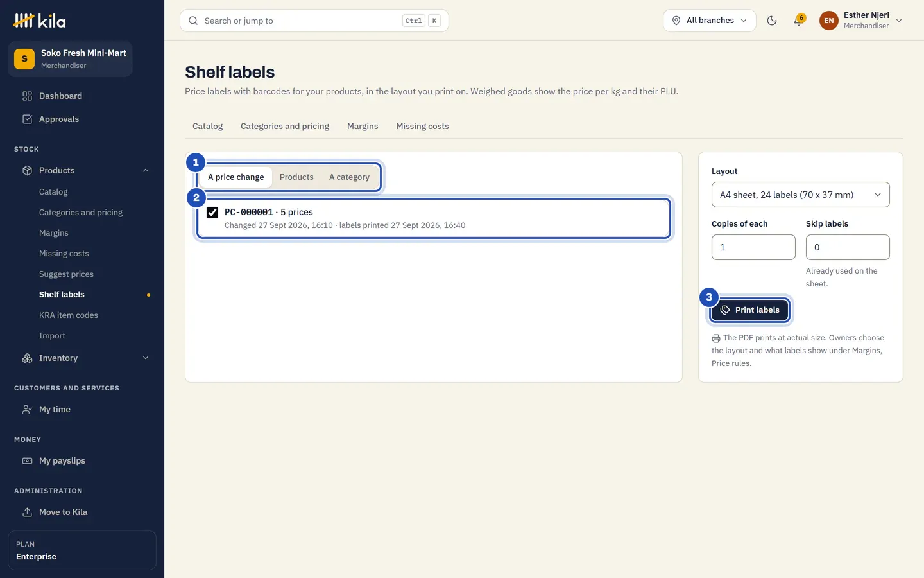Click the Copies of each field
This screenshot has height=578, width=924.
753,247
